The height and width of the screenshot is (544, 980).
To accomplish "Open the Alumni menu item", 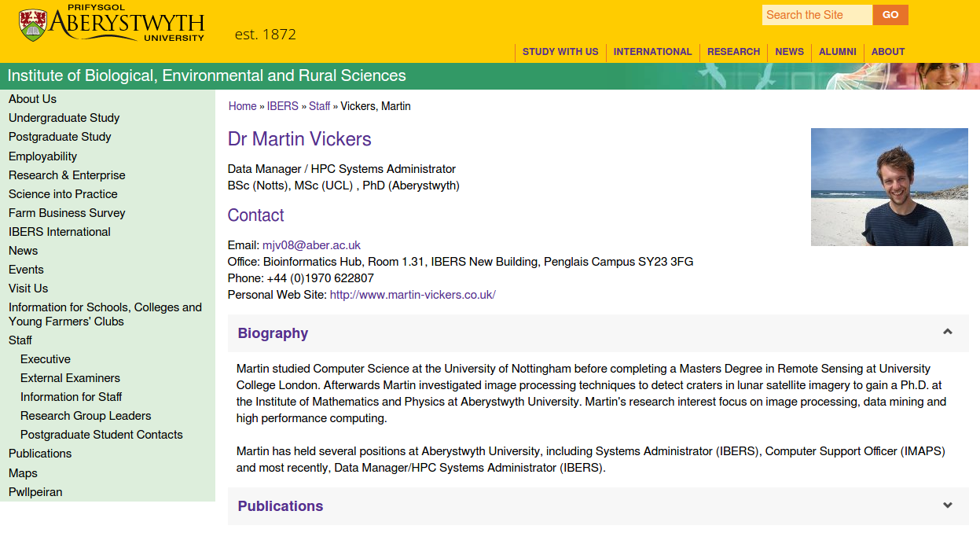I will 838,52.
